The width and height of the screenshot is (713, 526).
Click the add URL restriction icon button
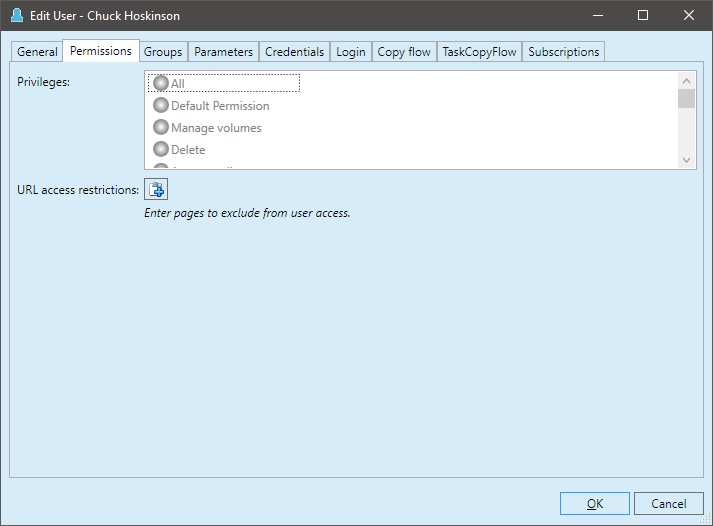(x=156, y=189)
